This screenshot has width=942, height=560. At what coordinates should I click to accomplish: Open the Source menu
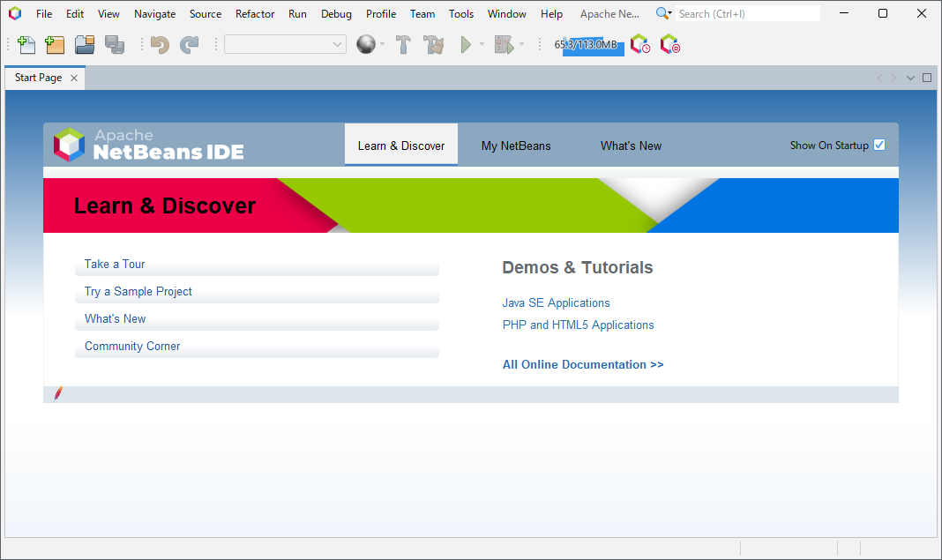[x=206, y=14]
